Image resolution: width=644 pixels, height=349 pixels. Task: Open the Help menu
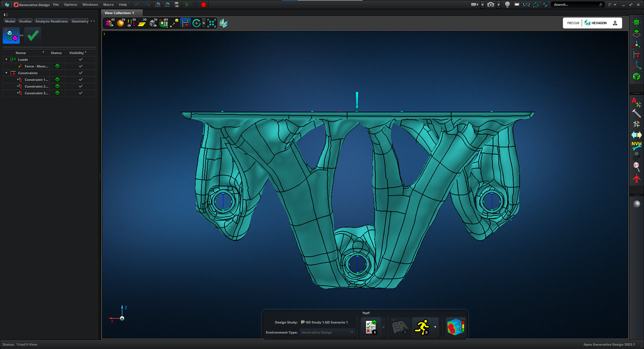(x=123, y=5)
